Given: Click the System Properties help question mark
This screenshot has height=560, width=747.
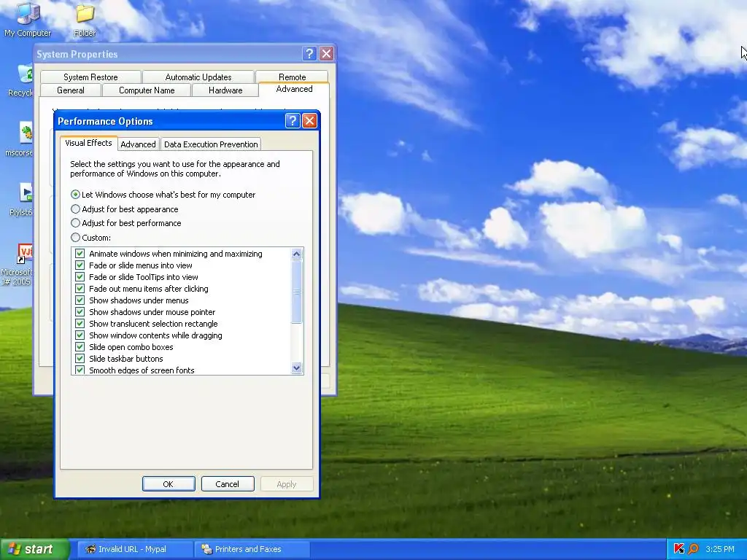Looking at the screenshot, I should pyautogui.click(x=309, y=54).
